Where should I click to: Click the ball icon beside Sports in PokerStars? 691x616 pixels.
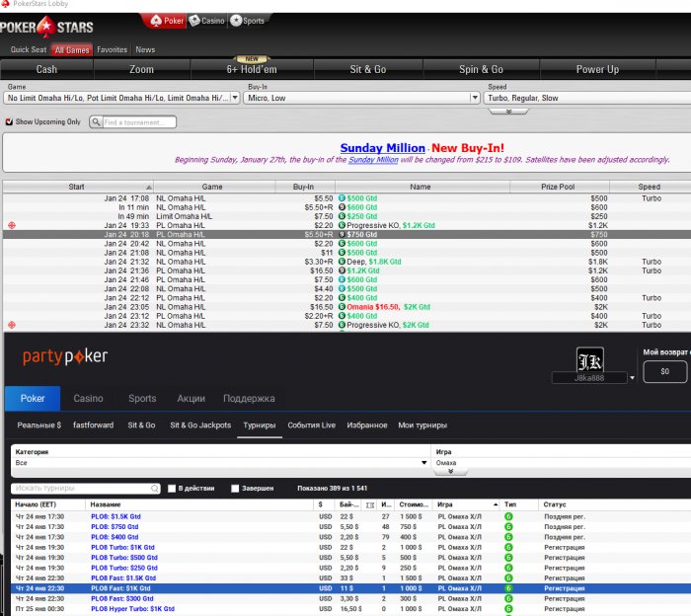point(236,21)
